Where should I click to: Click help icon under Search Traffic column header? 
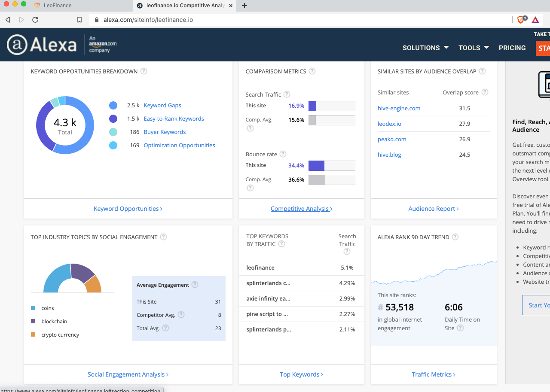(x=347, y=252)
